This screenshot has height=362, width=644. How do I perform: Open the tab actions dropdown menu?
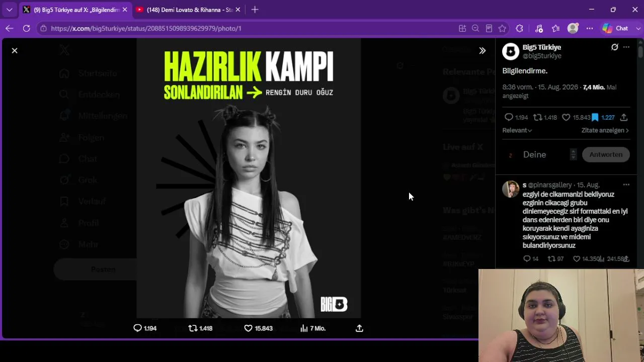pos(9,10)
